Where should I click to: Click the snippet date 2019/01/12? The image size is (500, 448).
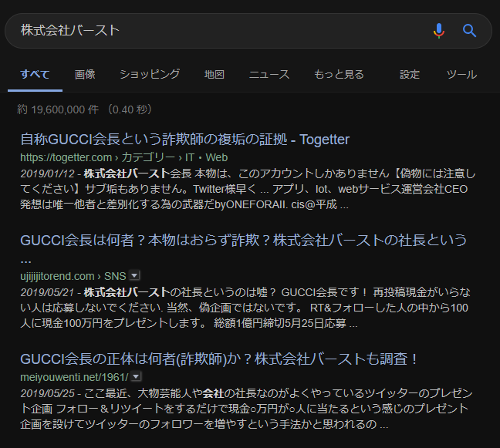point(47,173)
